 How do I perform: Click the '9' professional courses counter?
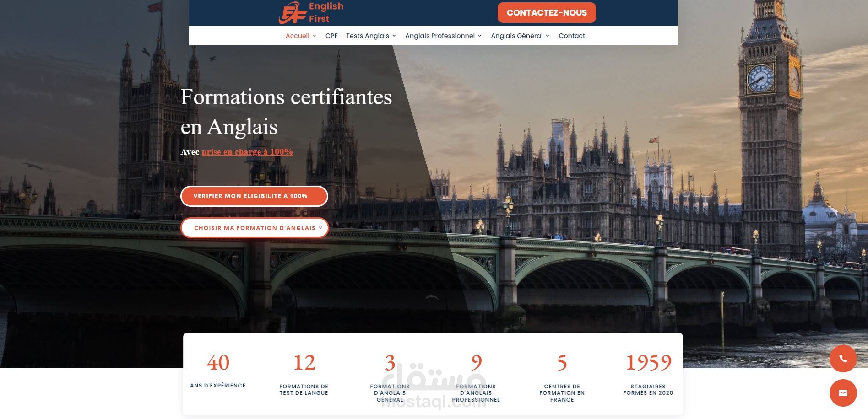(x=476, y=363)
